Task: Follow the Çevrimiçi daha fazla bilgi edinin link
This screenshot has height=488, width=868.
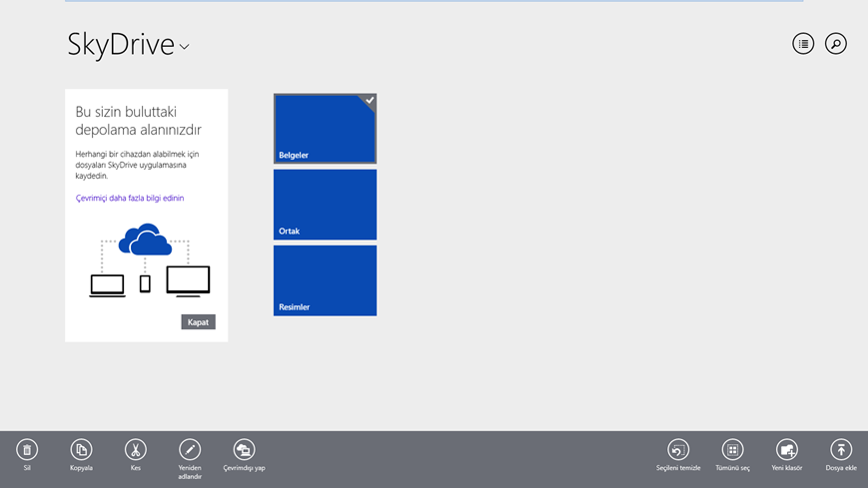Action: pos(130,198)
